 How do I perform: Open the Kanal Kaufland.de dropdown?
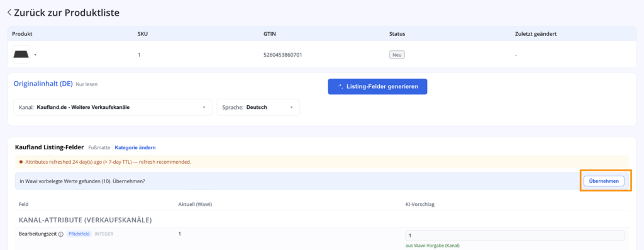[x=113, y=107]
